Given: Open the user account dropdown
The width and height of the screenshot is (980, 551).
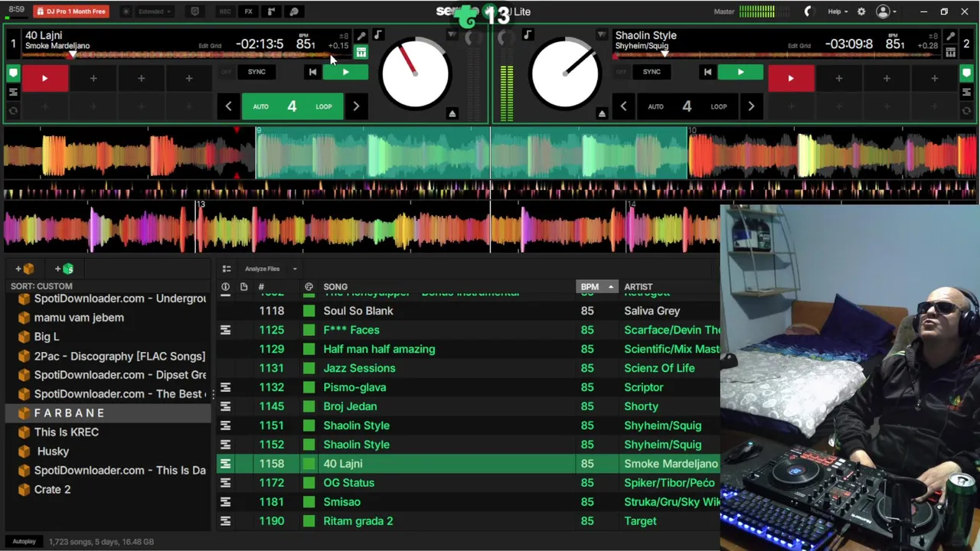Looking at the screenshot, I should pos(886,11).
